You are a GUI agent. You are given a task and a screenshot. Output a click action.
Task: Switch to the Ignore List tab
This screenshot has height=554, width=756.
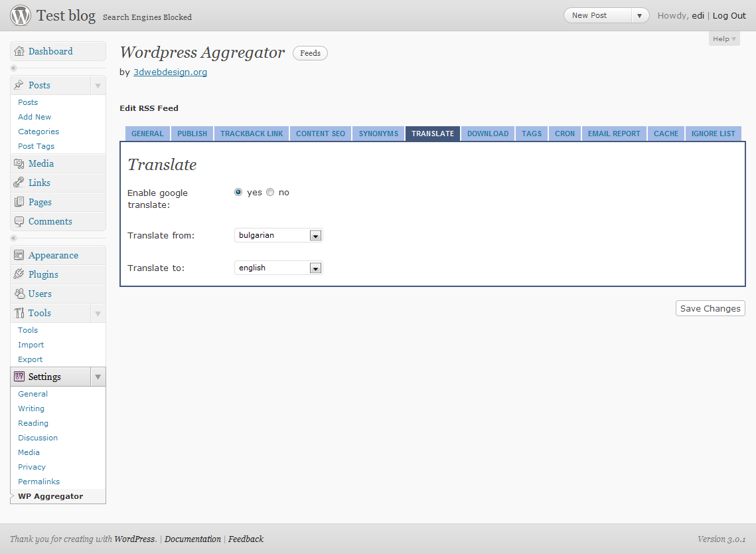pyautogui.click(x=714, y=134)
